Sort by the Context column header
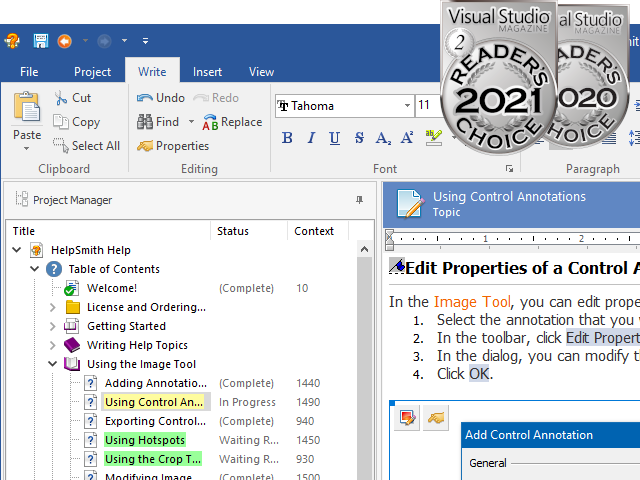 coord(318,231)
